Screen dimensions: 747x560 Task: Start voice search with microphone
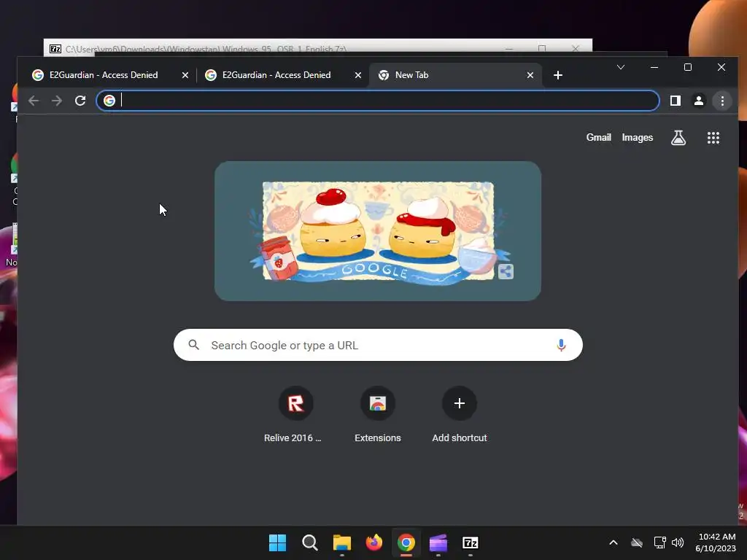coord(561,345)
